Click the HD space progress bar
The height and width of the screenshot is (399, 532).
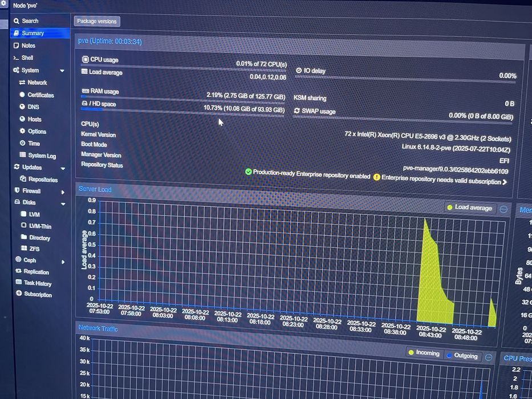pos(182,112)
